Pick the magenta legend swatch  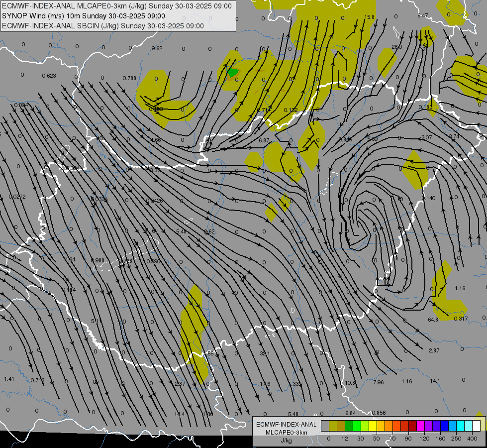pos(421,426)
